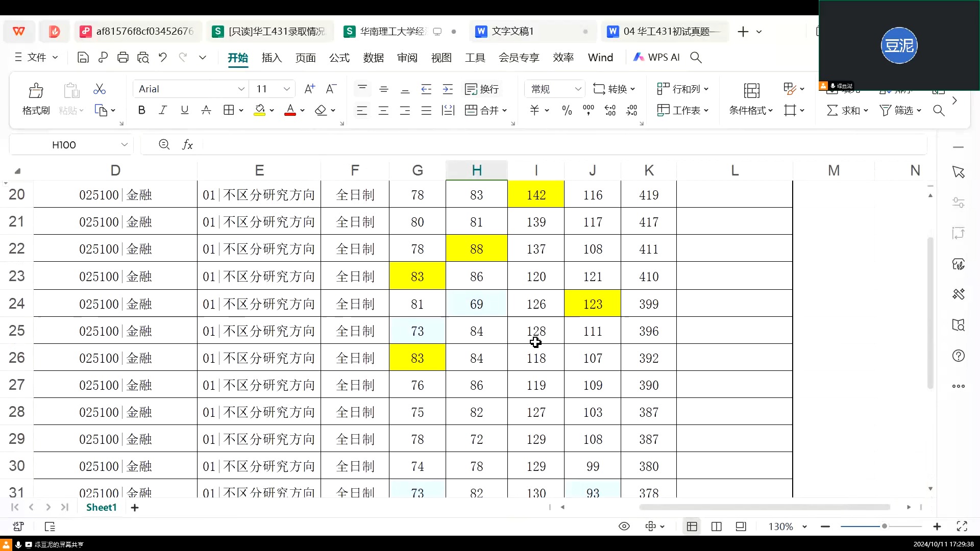Click the Name Box showing H100
Image resolution: width=980 pixels, height=551 pixels.
64,145
